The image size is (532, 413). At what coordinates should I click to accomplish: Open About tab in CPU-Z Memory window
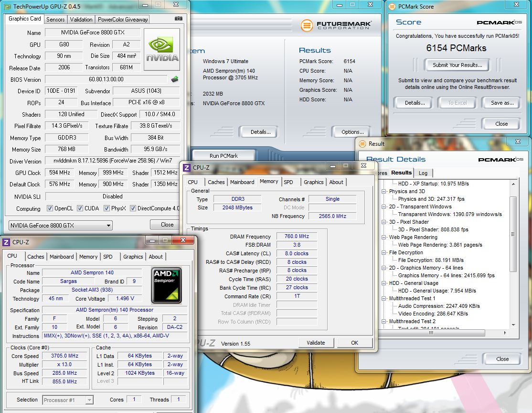pos(336,182)
